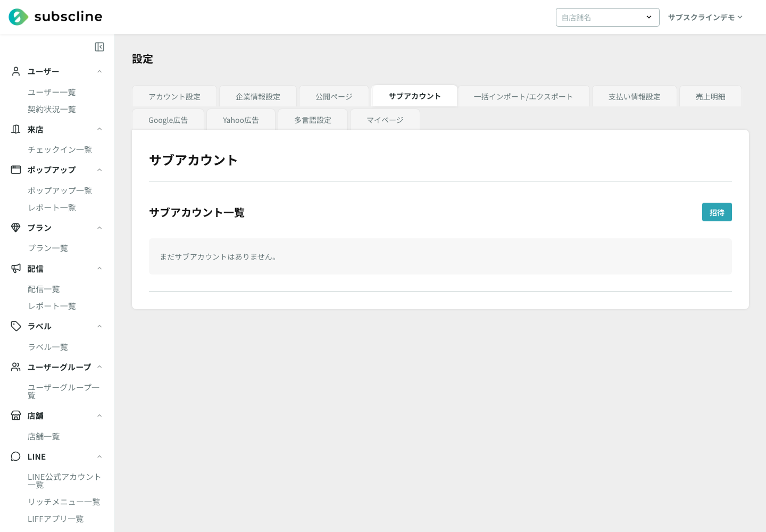Click the プラン diamond icon

click(16, 228)
